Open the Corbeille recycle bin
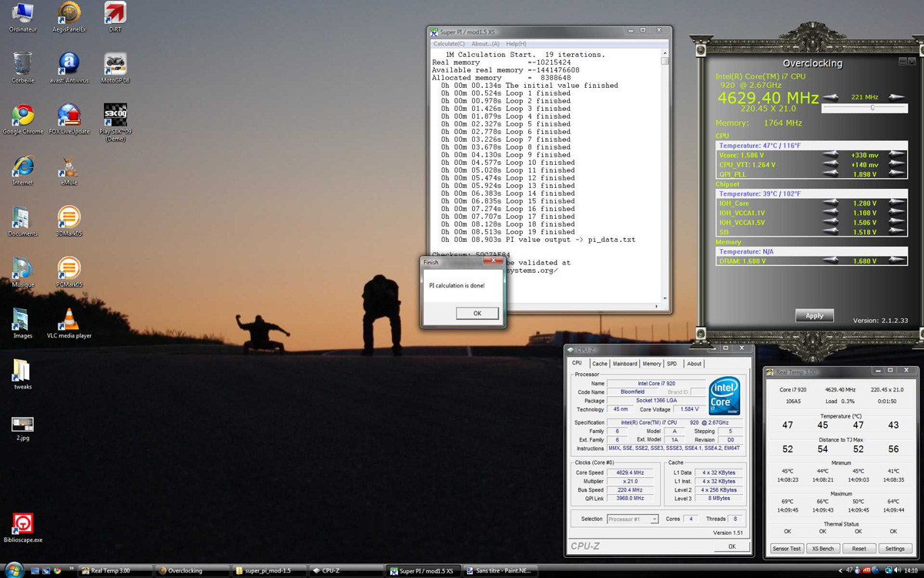Viewport: 924px width, 578px height. point(23,68)
